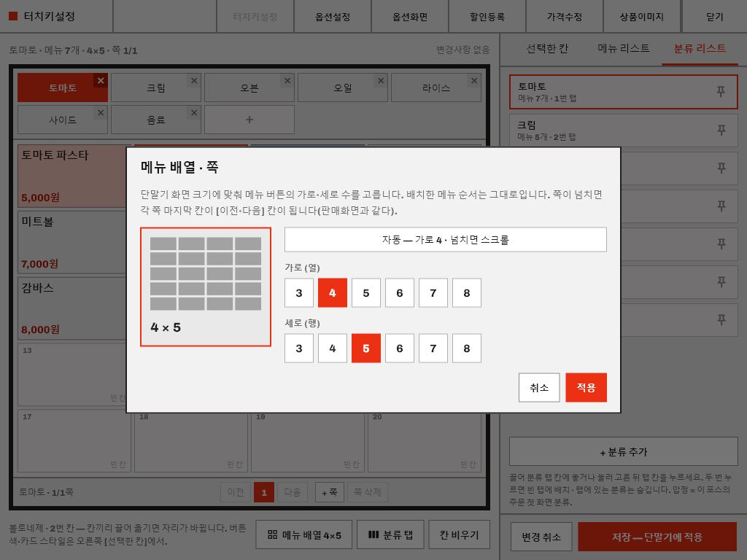Remove the 사이드 category tab with its X
This screenshot has width=747, height=560.
101,113
